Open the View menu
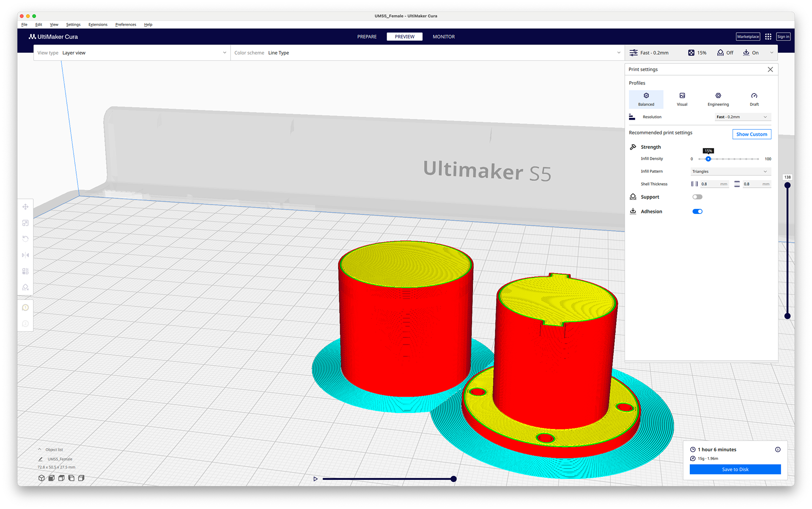This screenshot has height=509, width=812. [54, 25]
